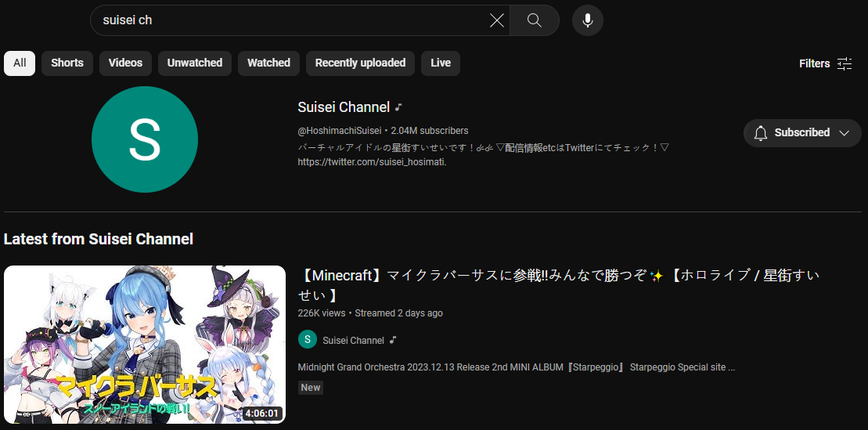This screenshot has height=430, width=868.
Task: Click 'Latest from Suisei Channel' heading
Action: 99,240
